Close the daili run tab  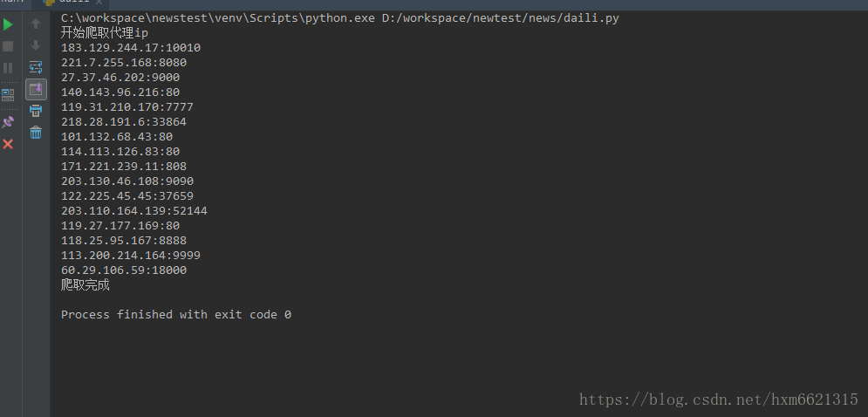[100, 3]
